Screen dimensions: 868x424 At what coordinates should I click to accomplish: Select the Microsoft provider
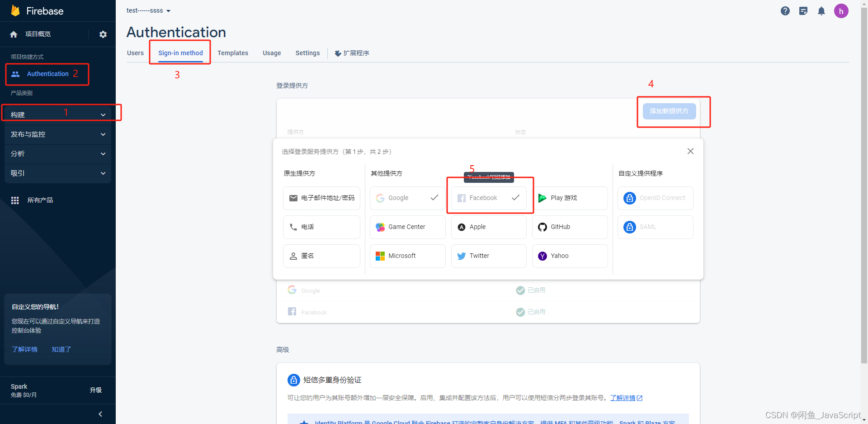coord(407,256)
